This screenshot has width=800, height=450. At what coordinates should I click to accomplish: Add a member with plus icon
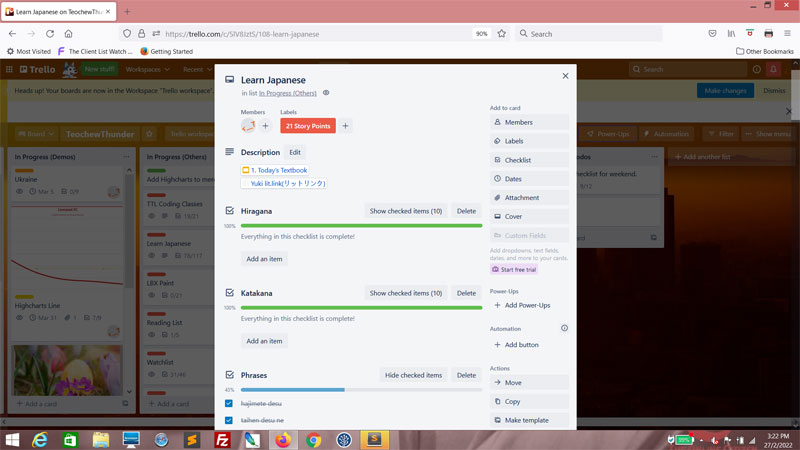265,126
